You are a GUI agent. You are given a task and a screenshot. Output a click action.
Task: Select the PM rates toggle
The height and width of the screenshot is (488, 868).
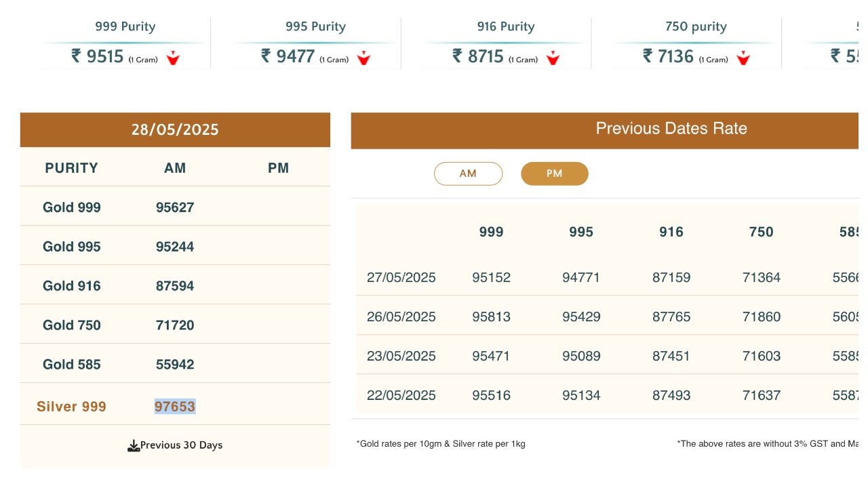[554, 174]
